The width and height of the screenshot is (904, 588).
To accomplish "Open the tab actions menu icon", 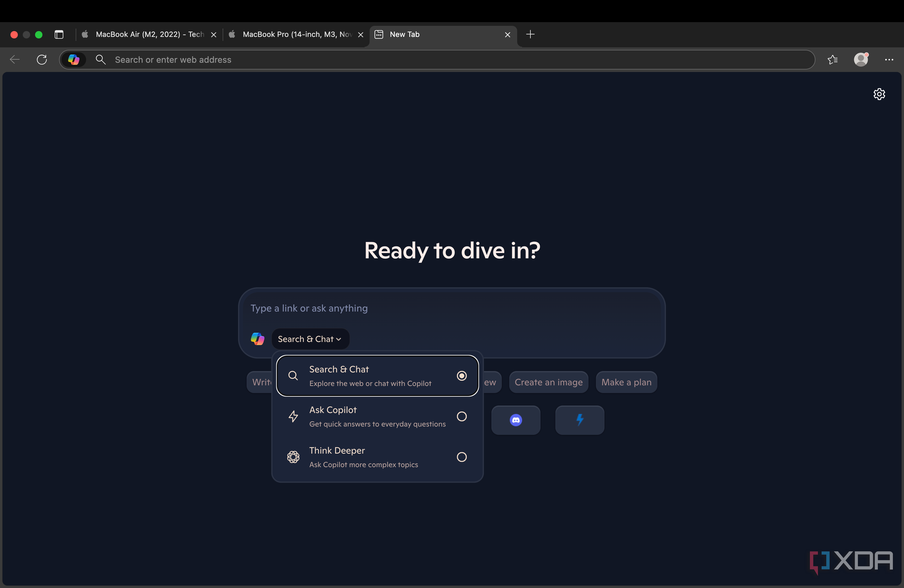I will point(59,34).
